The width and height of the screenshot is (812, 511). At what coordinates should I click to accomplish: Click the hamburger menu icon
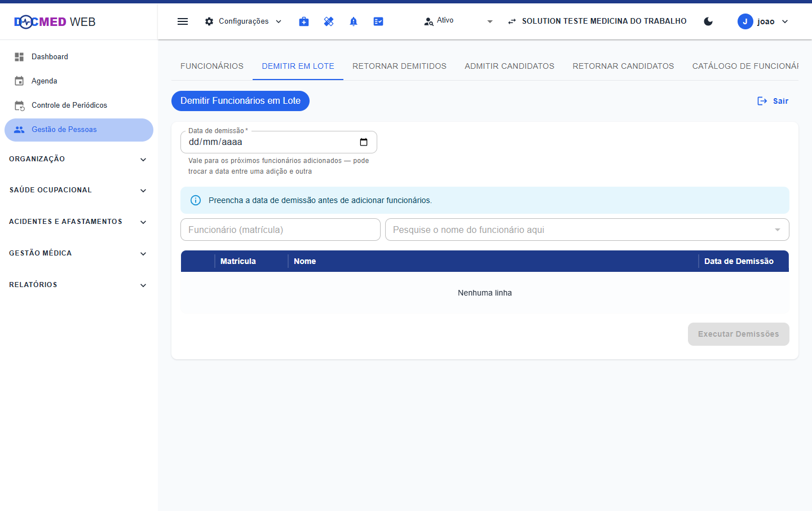click(x=183, y=21)
